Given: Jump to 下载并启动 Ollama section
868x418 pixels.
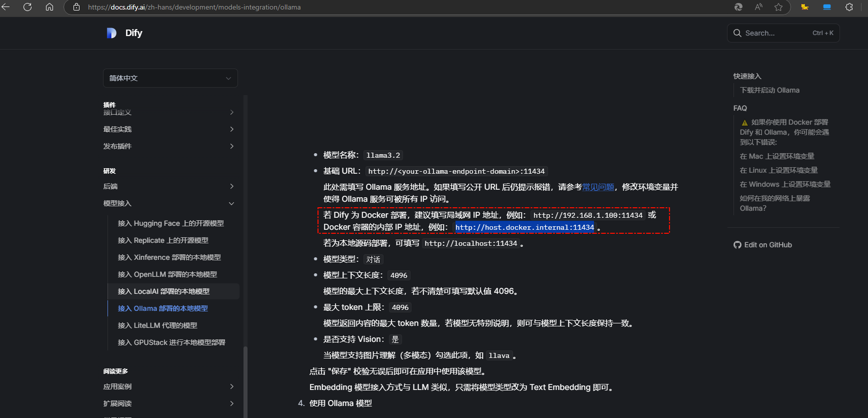Looking at the screenshot, I should (x=769, y=90).
